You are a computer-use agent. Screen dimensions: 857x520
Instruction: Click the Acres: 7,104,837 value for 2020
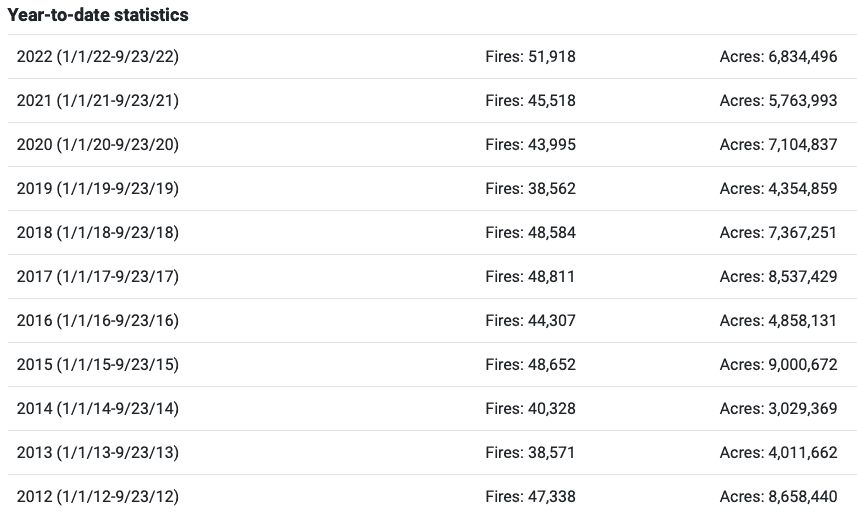[778, 145]
